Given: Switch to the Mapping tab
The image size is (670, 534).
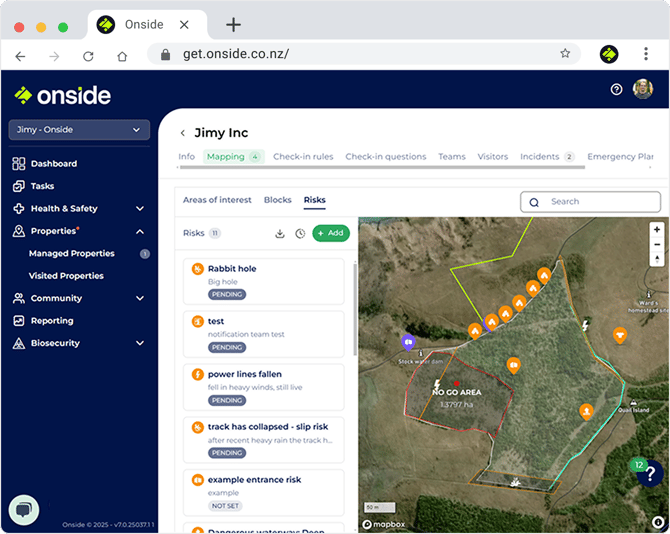Looking at the screenshot, I should point(234,157).
